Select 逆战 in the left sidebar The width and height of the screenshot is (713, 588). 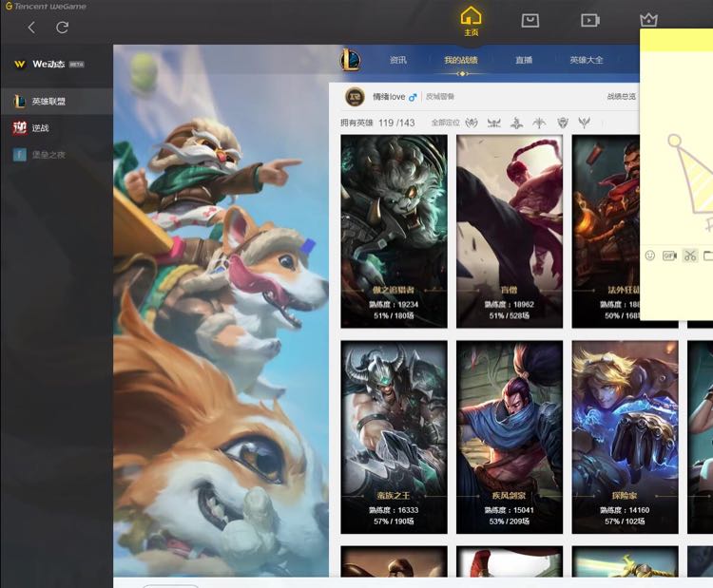pos(39,128)
